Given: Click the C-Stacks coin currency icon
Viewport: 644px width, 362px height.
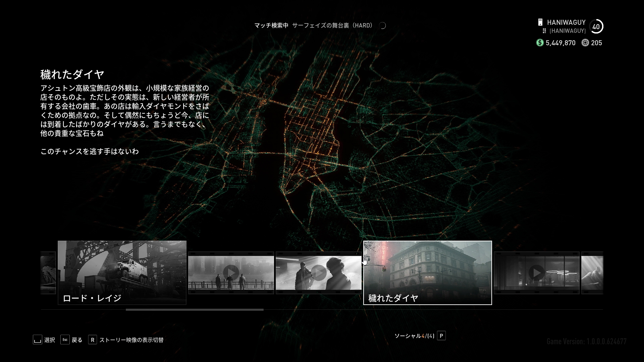Looking at the screenshot, I should [585, 43].
